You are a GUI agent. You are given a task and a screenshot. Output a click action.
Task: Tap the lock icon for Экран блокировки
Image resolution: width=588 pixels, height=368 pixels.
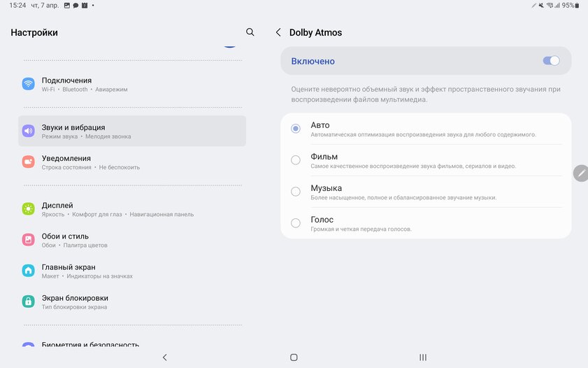[x=29, y=302]
